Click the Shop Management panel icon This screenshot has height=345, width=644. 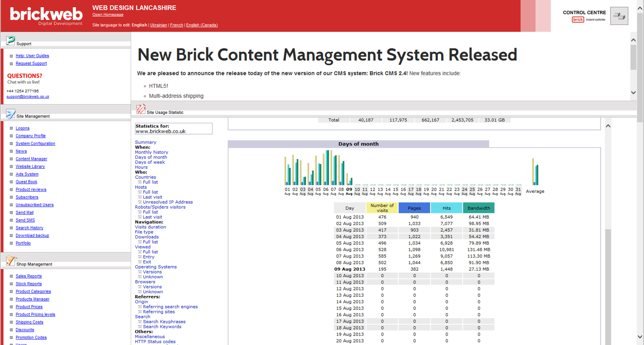point(11,261)
